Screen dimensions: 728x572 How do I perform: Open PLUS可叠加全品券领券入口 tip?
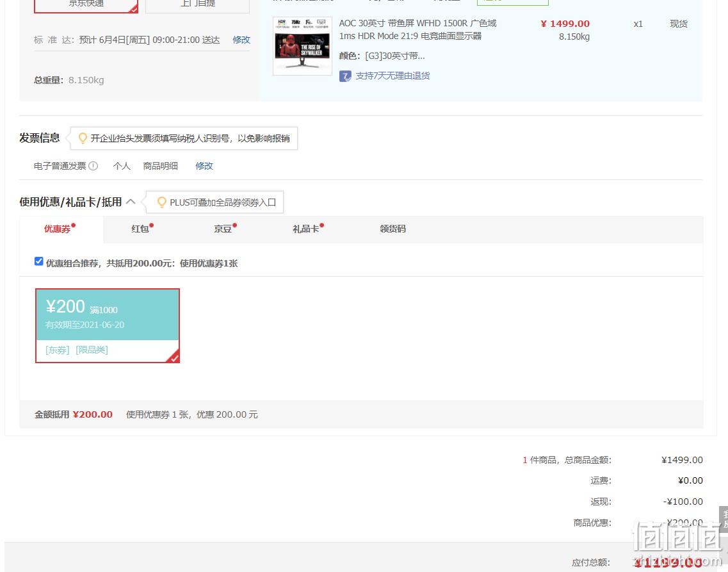click(x=223, y=202)
